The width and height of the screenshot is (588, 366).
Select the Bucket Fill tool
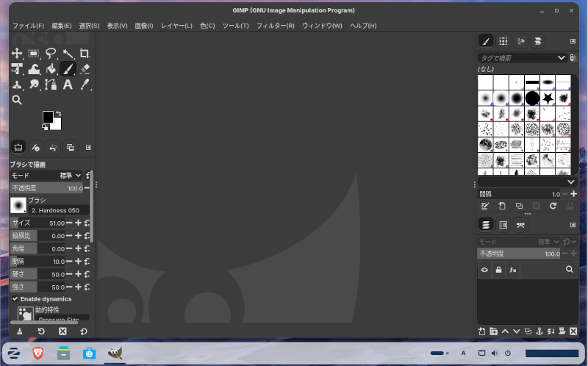pos(51,69)
